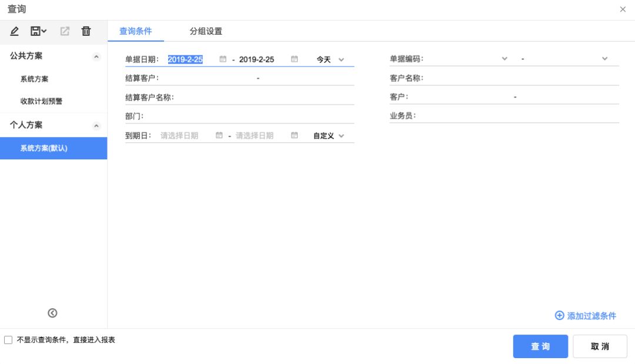Collapse the 个人方案 section

pos(96,126)
